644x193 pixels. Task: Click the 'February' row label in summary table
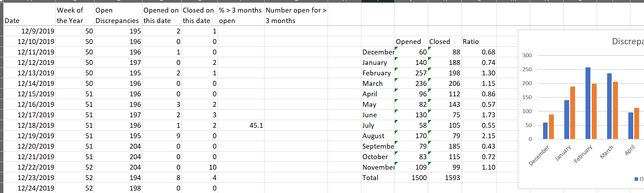coord(378,73)
